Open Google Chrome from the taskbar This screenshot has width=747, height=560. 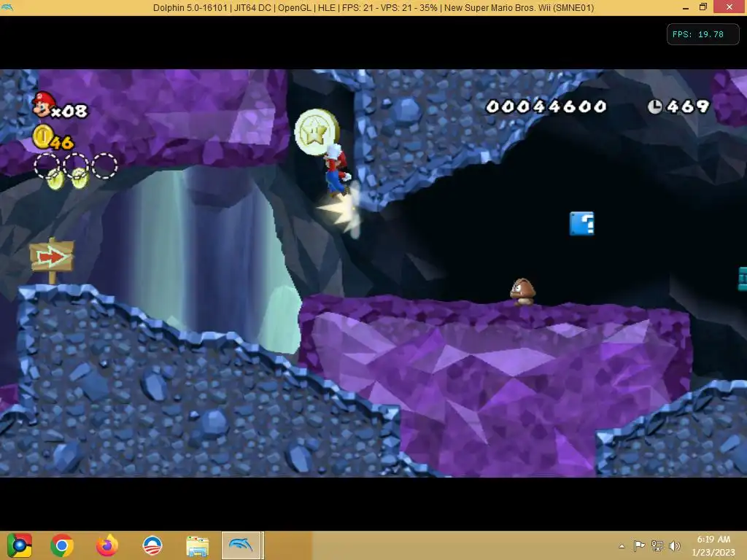click(x=62, y=545)
